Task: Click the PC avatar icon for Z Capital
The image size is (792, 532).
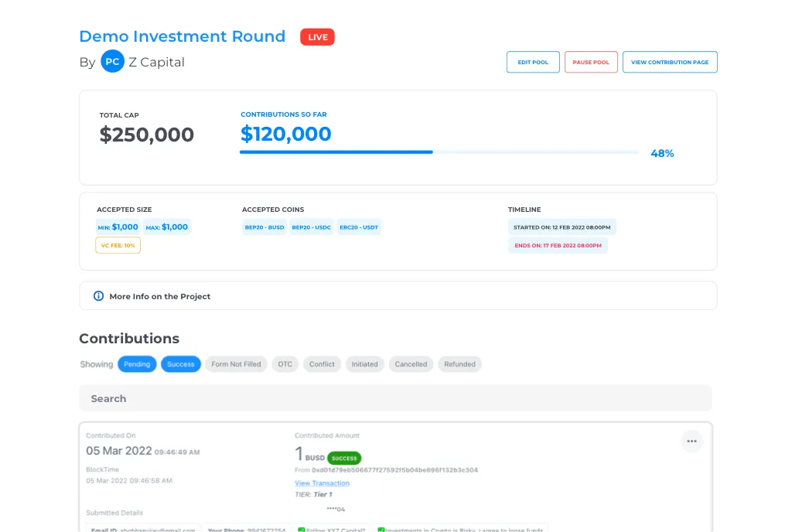Action: 112,62
